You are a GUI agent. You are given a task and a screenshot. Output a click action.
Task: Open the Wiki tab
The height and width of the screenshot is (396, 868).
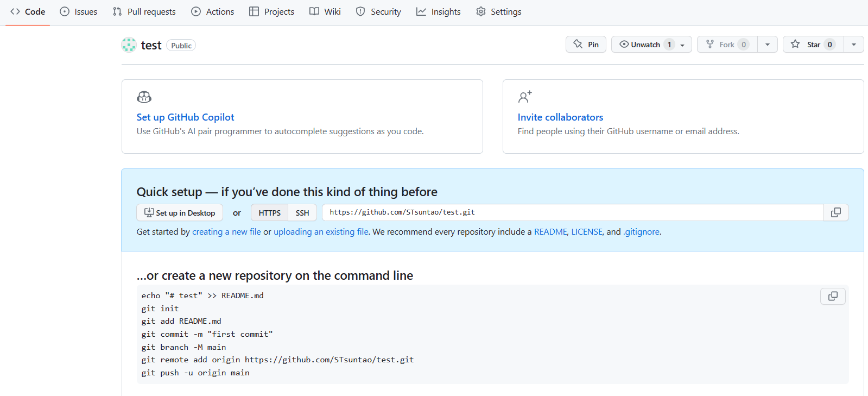pos(325,11)
